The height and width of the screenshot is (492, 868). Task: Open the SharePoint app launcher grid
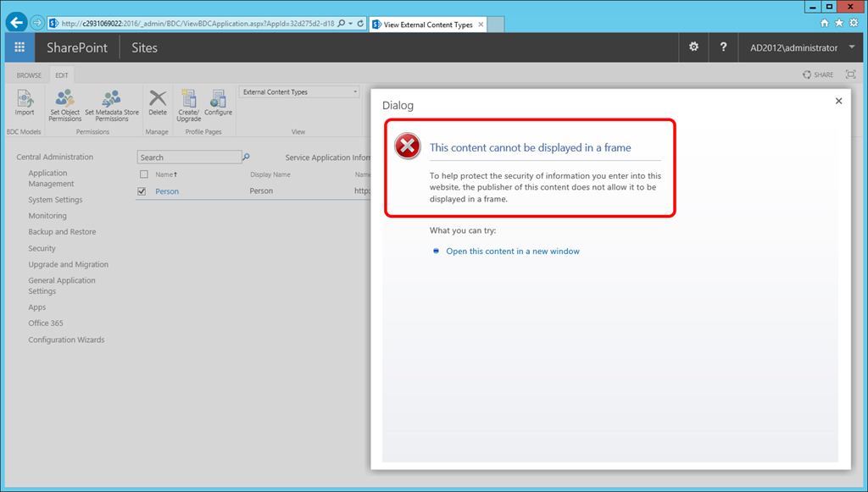point(19,47)
